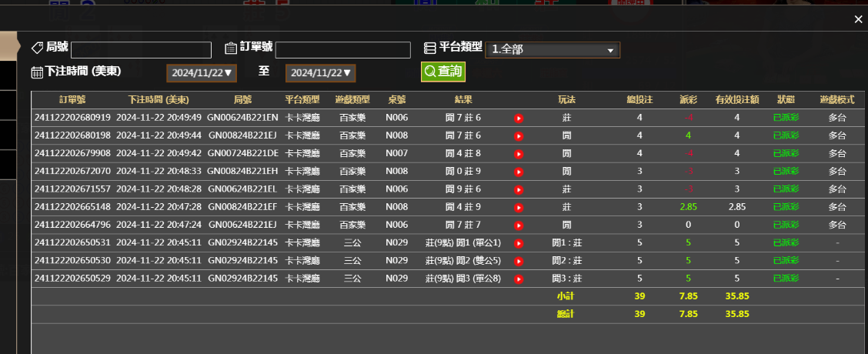Play replay for order 241122202650529
The width and height of the screenshot is (868, 354).
519,279
